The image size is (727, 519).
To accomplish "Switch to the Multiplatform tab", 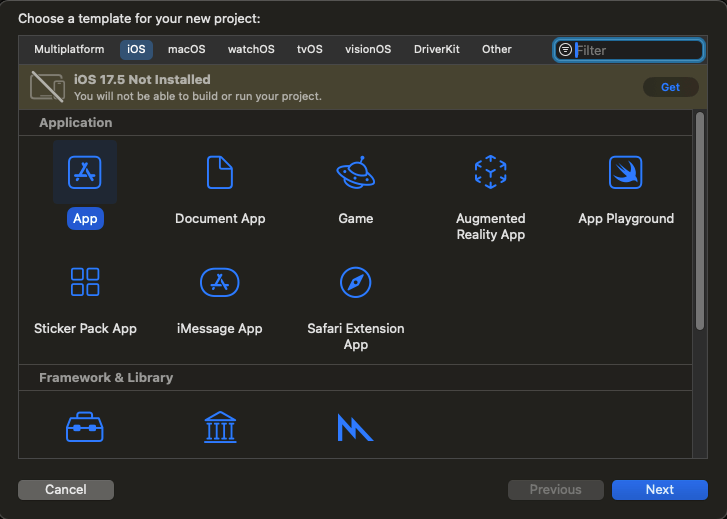I will pyautogui.click(x=69, y=49).
